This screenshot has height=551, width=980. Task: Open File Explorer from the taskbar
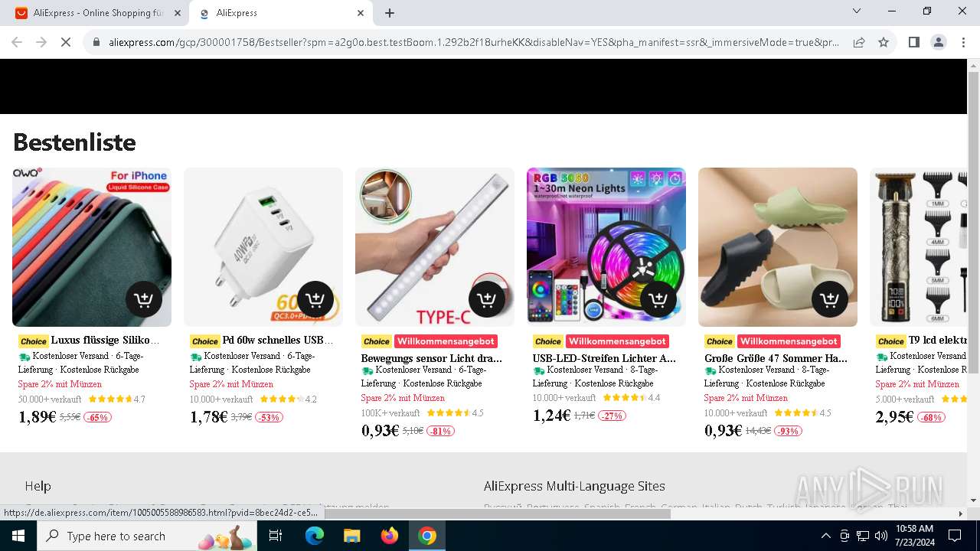(352, 536)
